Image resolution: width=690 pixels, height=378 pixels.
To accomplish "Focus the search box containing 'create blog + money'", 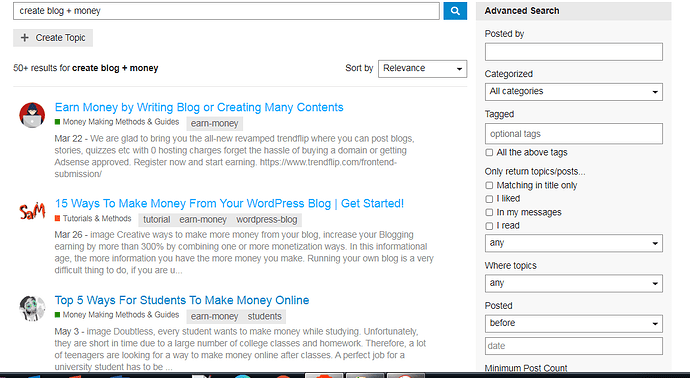I will 226,11.
